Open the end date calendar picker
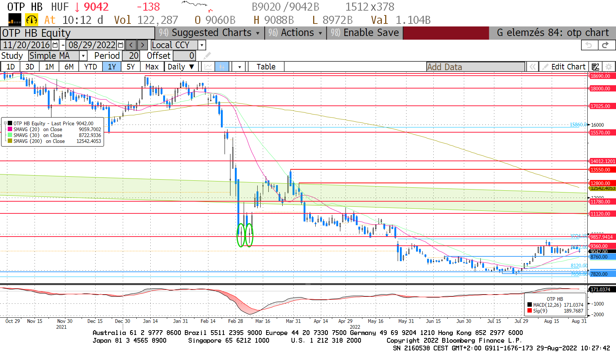This screenshot has height=364, width=616. (121, 45)
